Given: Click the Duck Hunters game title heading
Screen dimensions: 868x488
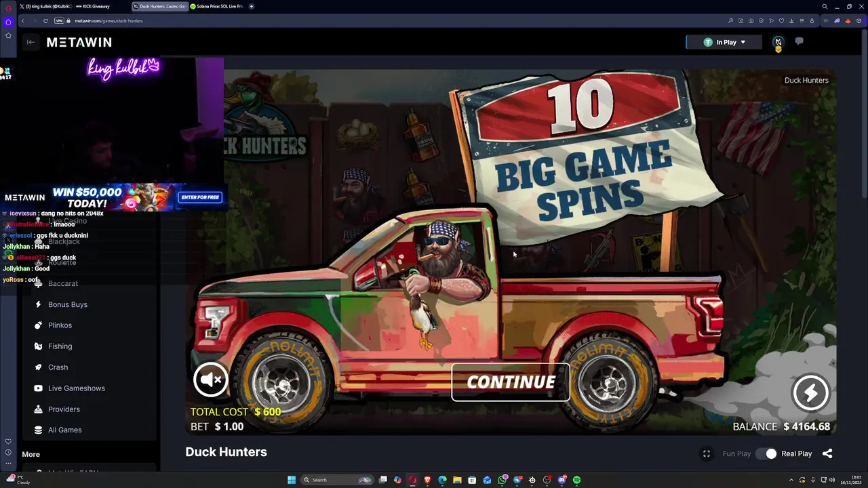Looking at the screenshot, I should click(226, 452).
